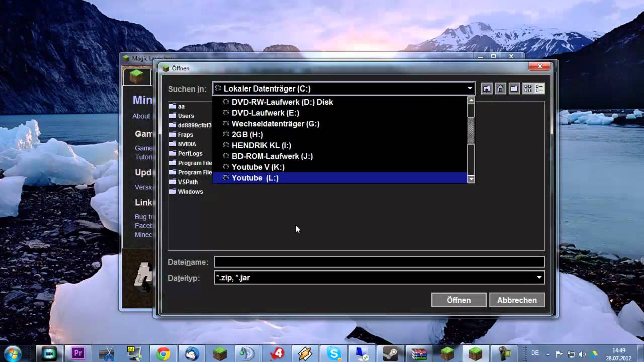This screenshot has height=362, width=644.
Task: Select HENDRIK KL (I:) drive
Action: (340, 145)
